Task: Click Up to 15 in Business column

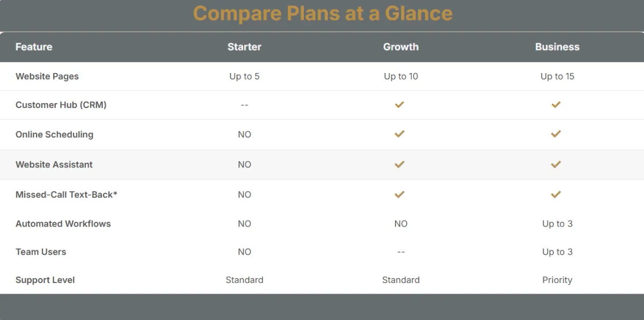Action: tap(557, 76)
